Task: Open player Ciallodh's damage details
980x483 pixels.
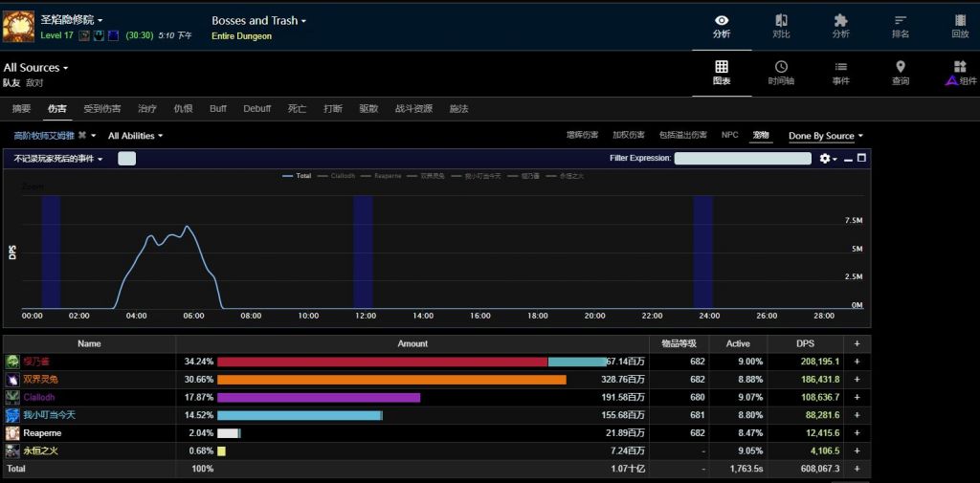Action: pos(39,398)
